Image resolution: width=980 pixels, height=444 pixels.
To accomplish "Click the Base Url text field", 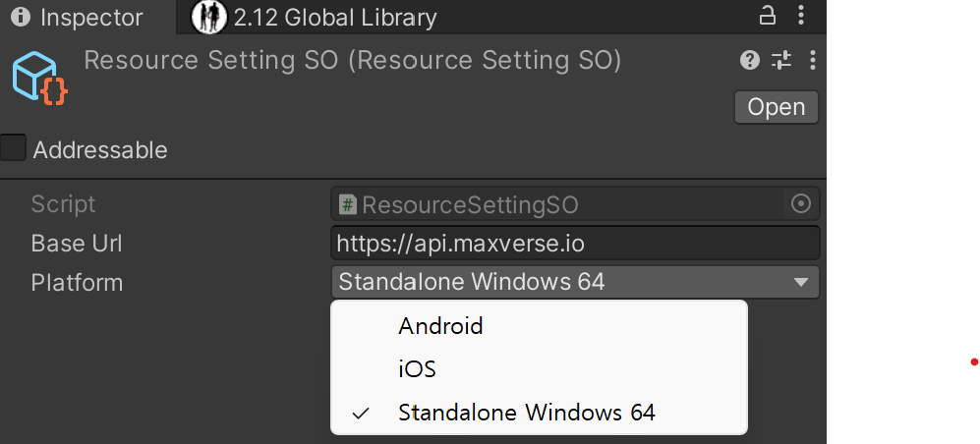I will click(575, 243).
